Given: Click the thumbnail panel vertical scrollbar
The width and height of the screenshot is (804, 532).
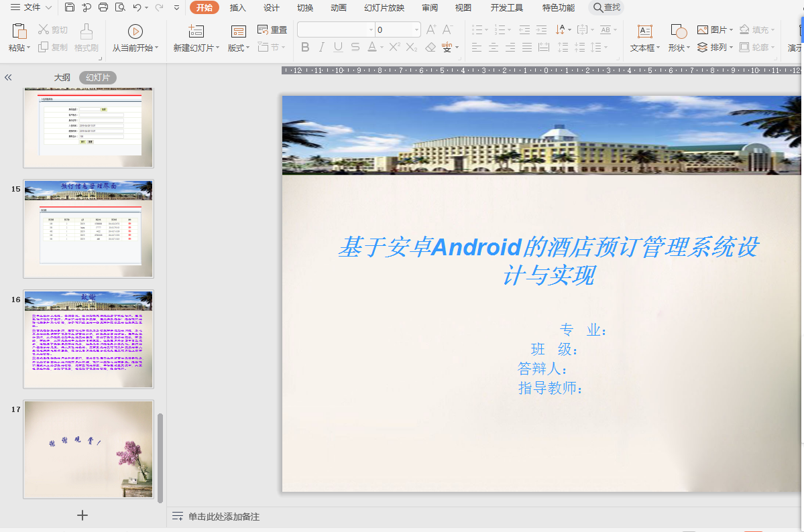Looking at the screenshot, I should pyautogui.click(x=160, y=458).
